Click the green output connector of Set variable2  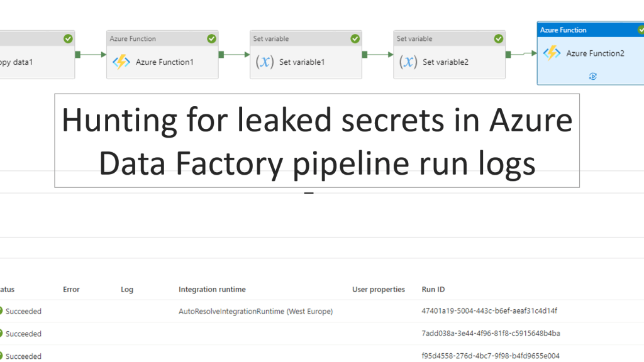click(x=508, y=55)
